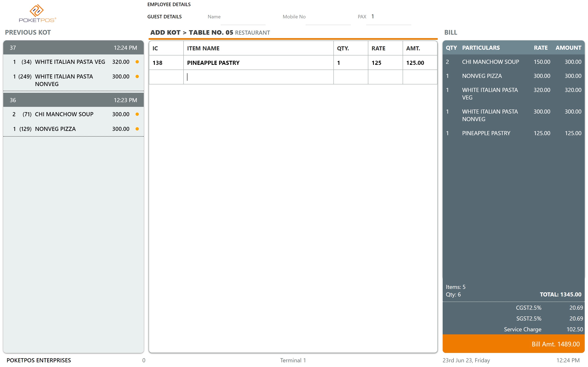588x367 pixels.
Task: Click orange dot beside CHI MANCHOW SOUP
Action: point(137,114)
